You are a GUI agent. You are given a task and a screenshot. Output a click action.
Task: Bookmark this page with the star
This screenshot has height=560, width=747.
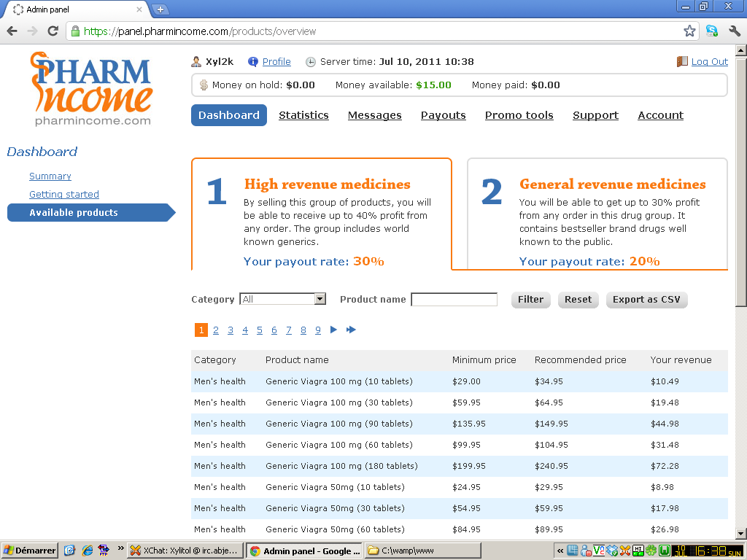tap(689, 31)
